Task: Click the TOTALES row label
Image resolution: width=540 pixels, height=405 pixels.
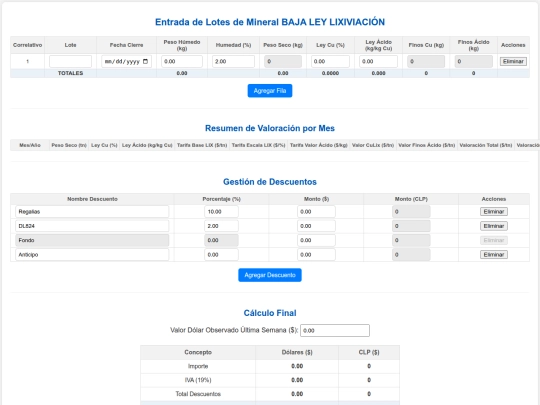Action: coord(71,73)
